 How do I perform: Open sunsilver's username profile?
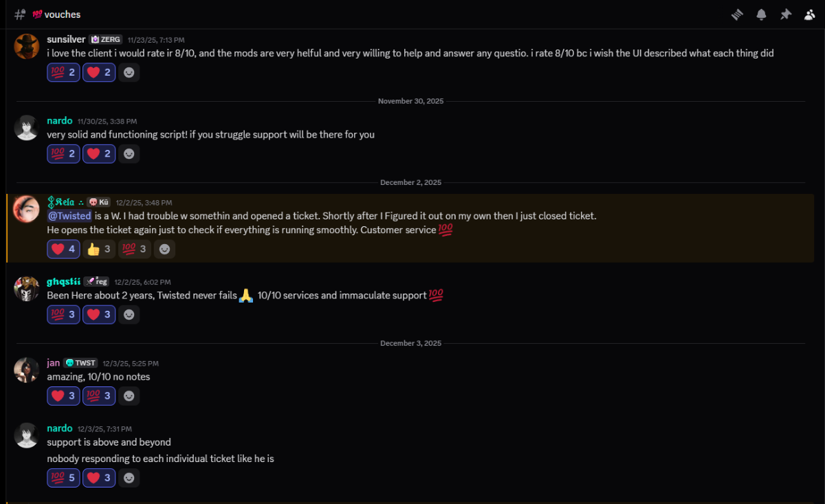66,39
